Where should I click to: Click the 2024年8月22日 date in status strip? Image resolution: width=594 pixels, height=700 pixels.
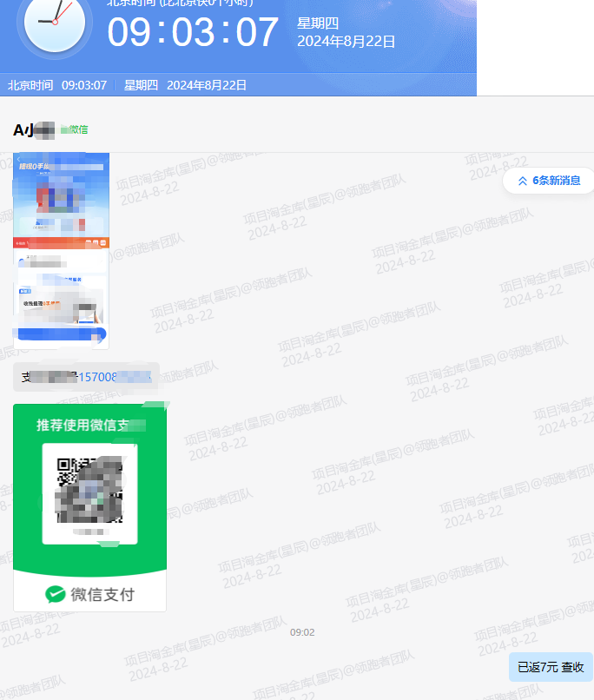click(x=207, y=85)
